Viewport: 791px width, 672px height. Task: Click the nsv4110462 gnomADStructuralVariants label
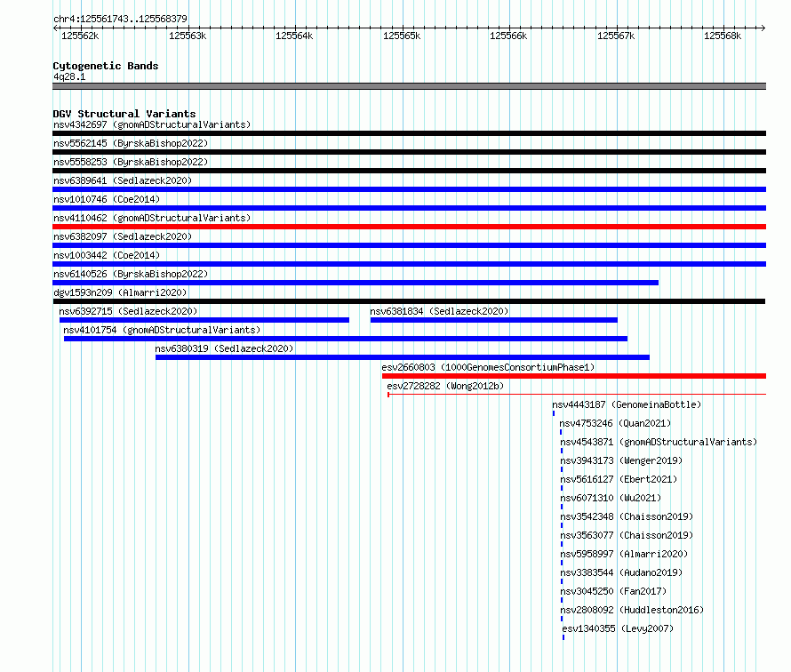pos(152,218)
